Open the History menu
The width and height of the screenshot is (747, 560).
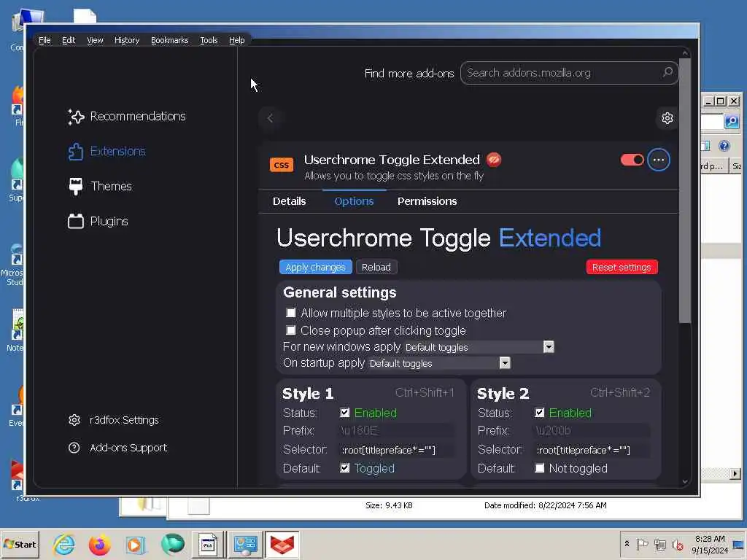click(127, 41)
